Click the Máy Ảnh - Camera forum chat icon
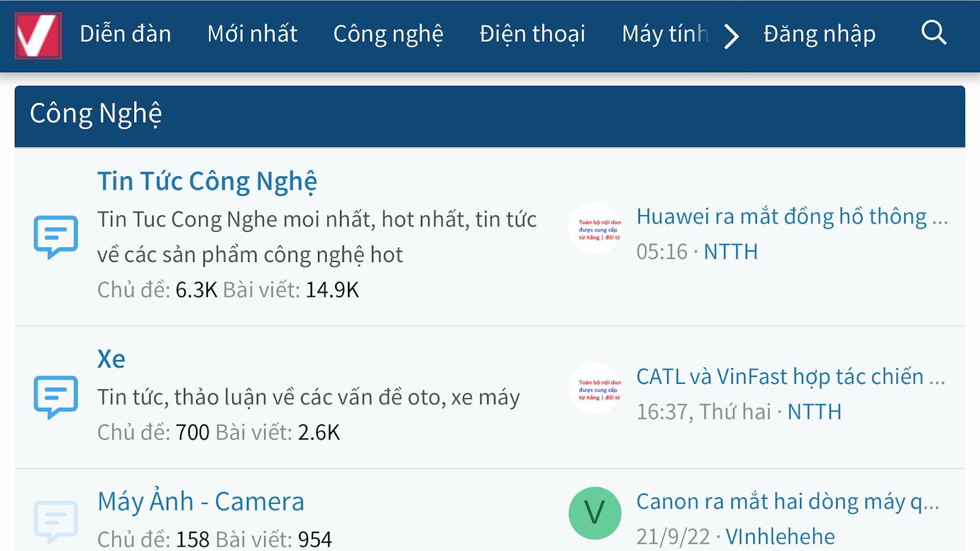This screenshot has height=551, width=980. 56,522
